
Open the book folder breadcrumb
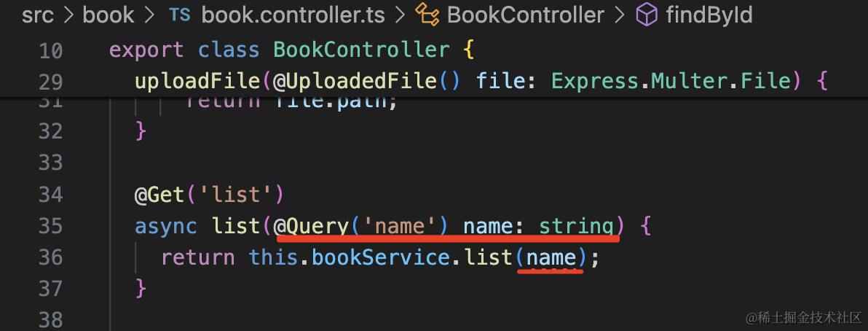pyautogui.click(x=108, y=15)
